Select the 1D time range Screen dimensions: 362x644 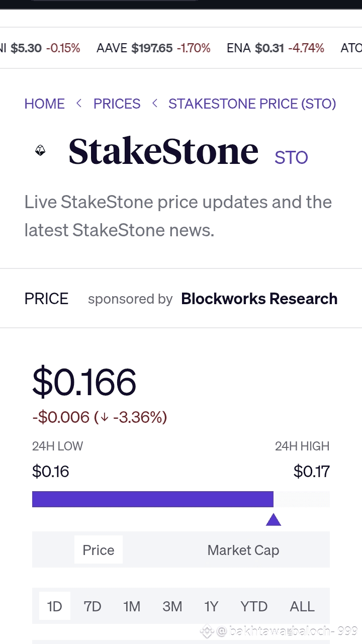pyautogui.click(x=54, y=606)
